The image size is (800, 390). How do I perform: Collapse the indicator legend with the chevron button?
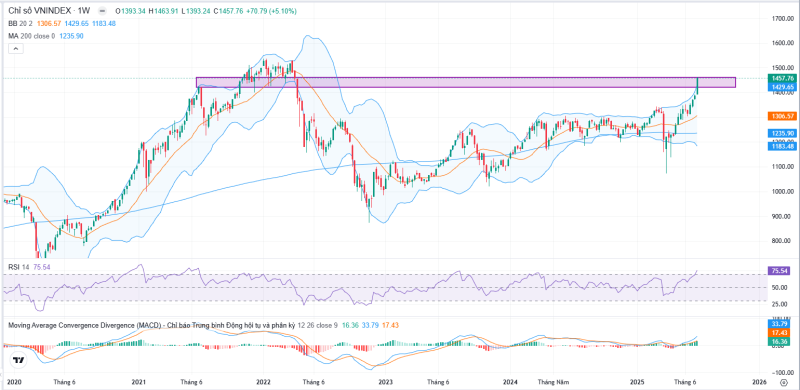coord(15,48)
